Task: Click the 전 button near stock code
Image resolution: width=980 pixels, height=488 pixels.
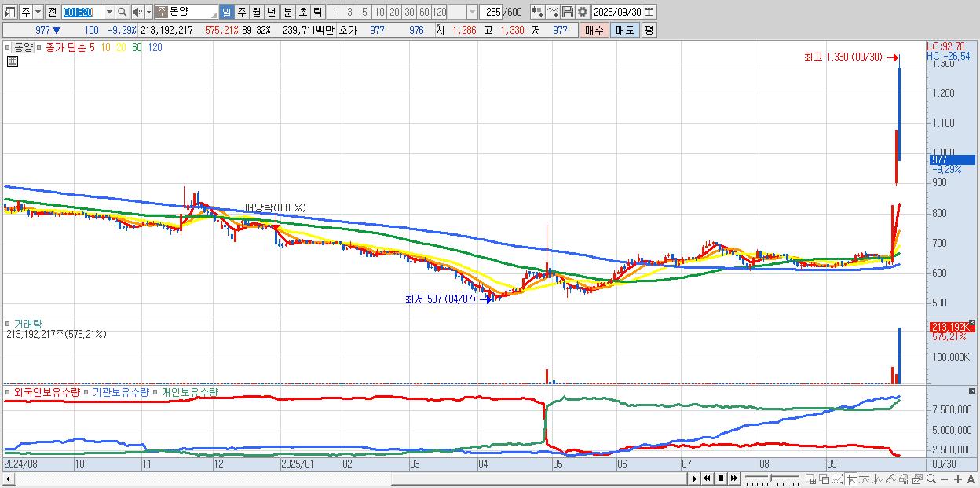Action: (53, 12)
